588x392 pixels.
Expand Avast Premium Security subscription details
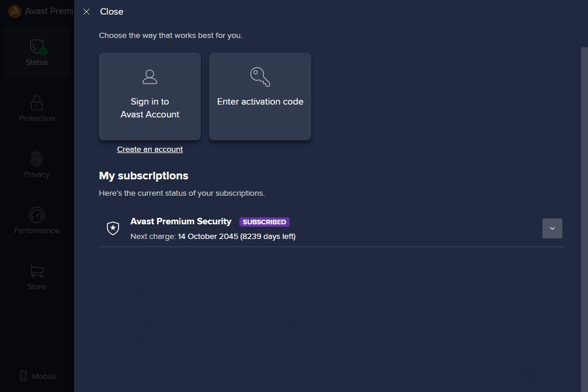[x=552, y=228]
